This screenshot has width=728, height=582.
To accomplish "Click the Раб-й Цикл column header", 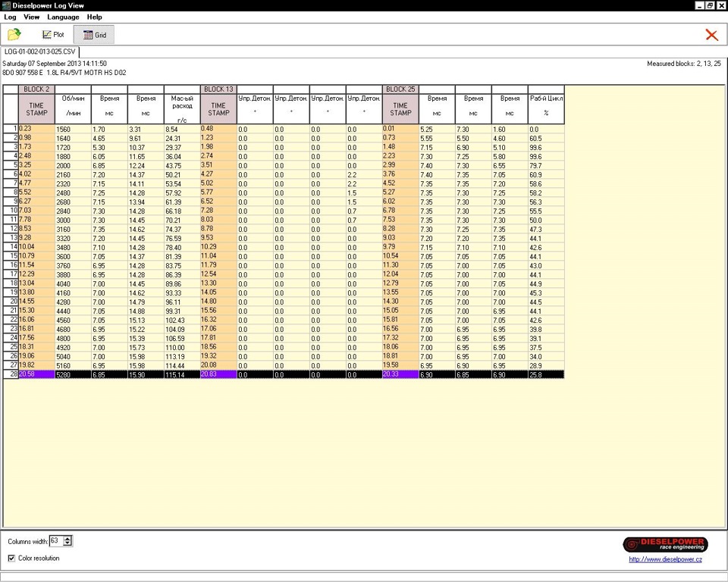I will [x=547, y=109].
